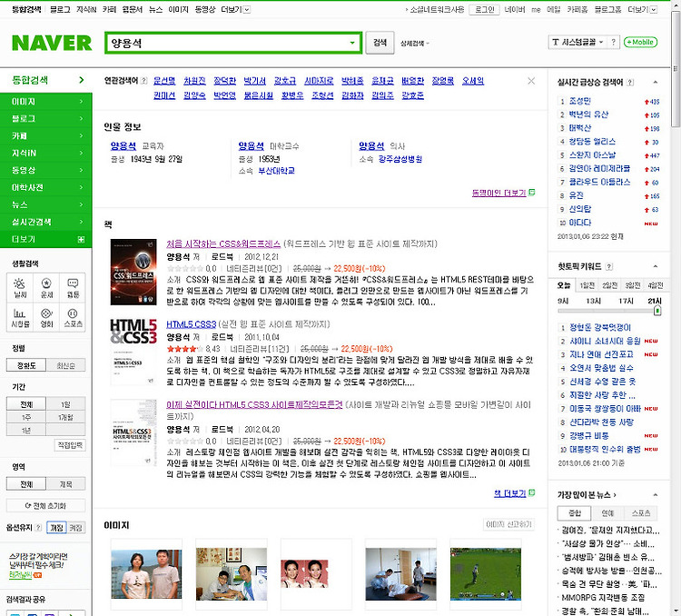The width and height of the screenshot is (681, 616).
Task: Open 이미지 in green sidebar menu
Action: tap(46, 101)
